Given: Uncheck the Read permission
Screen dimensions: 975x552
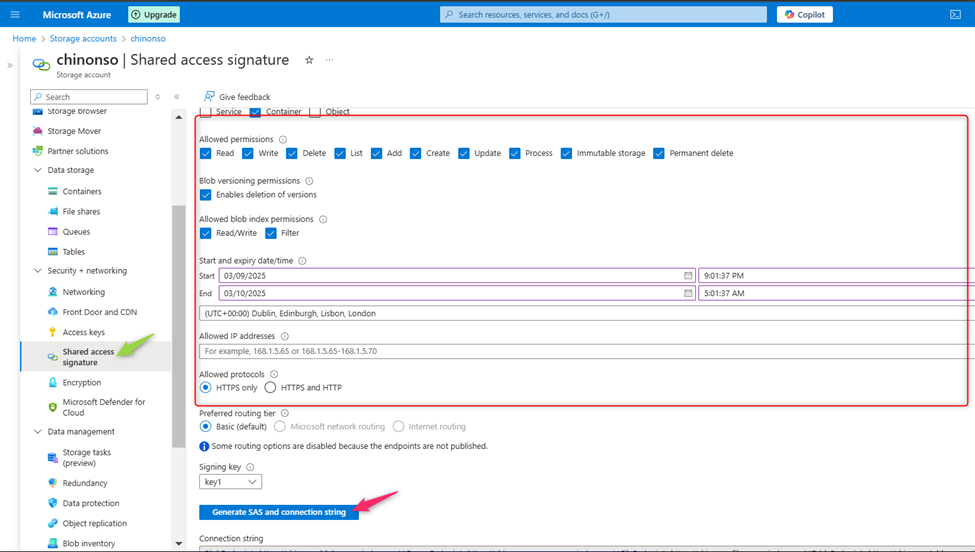Looking at the screenshot, I should [206, 154].
